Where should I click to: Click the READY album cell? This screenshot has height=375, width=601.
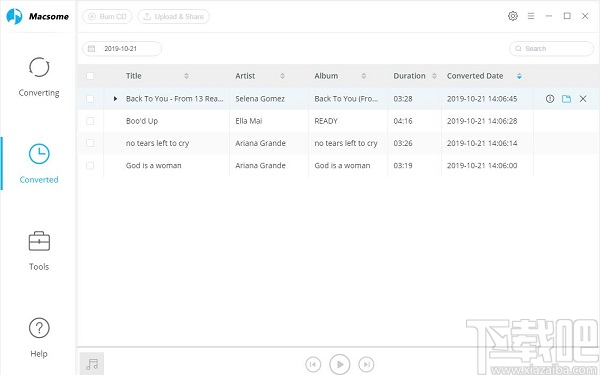pyautogui.click(x=326, y=121)
